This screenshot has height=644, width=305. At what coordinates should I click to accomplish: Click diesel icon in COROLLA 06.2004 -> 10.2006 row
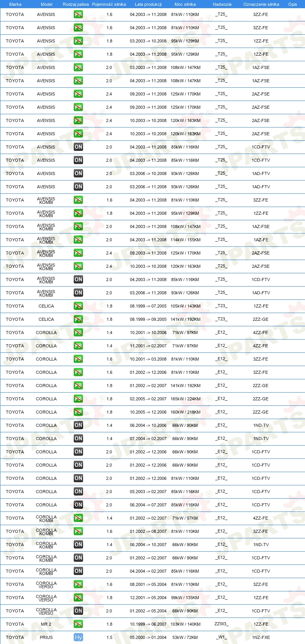(x=78, y=425)
